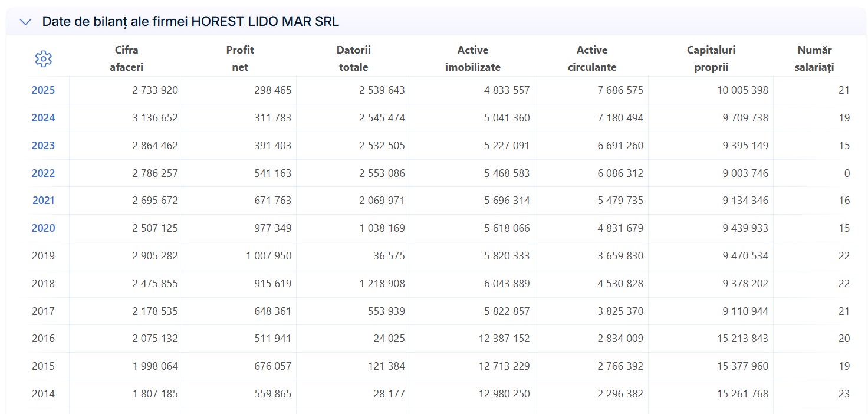Open the 2024 year link
Image resolution: width=868 pixels, height=414 pixels.
click(43, 118)
